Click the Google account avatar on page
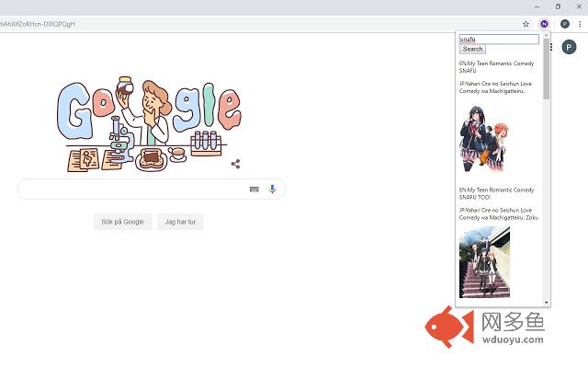Viewport: 588px width, 368px height. (569, 47)
